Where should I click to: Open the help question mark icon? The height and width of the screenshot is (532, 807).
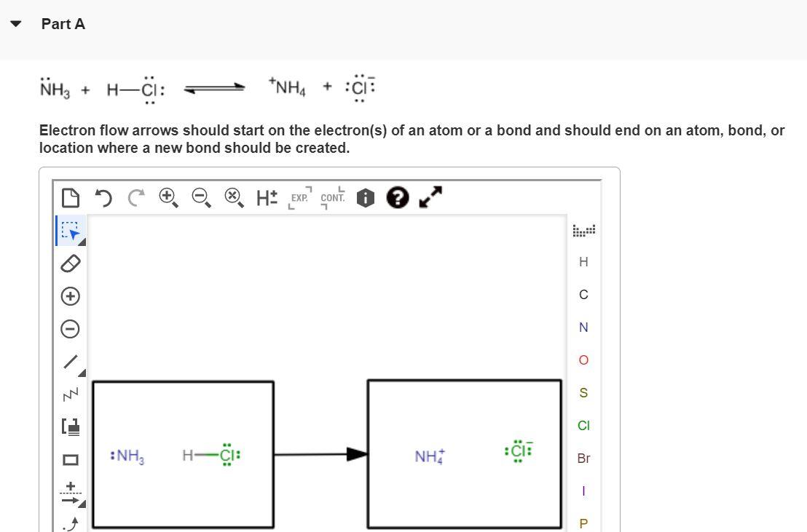pos(398,197)
